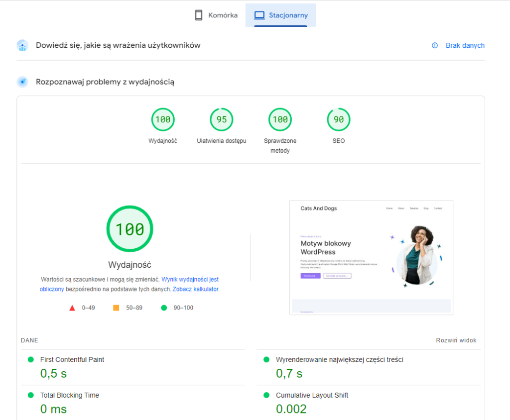Click the user experience icon beside Dowiedź się
This screenshot has height=420, width=510.
[22, 45]
